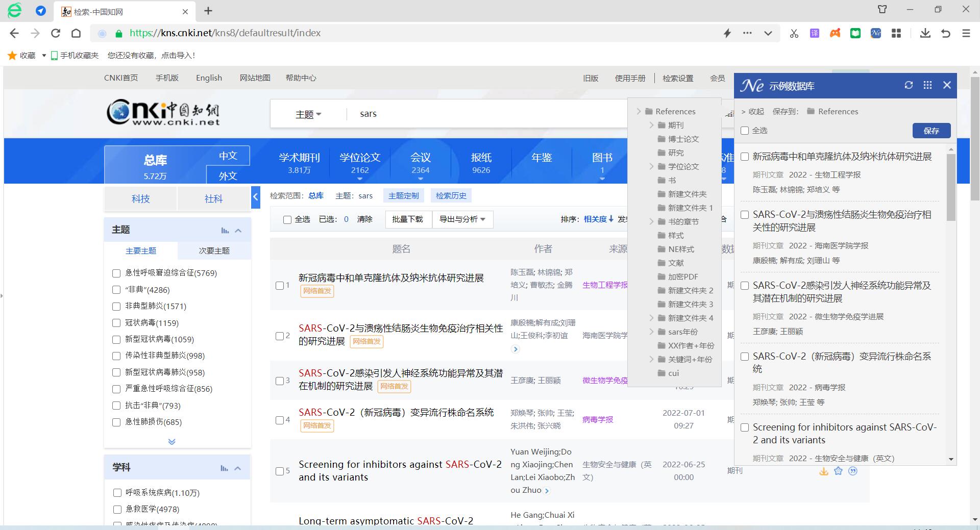
Task: Click the undo closed tab icon
Action: (946, 33)
